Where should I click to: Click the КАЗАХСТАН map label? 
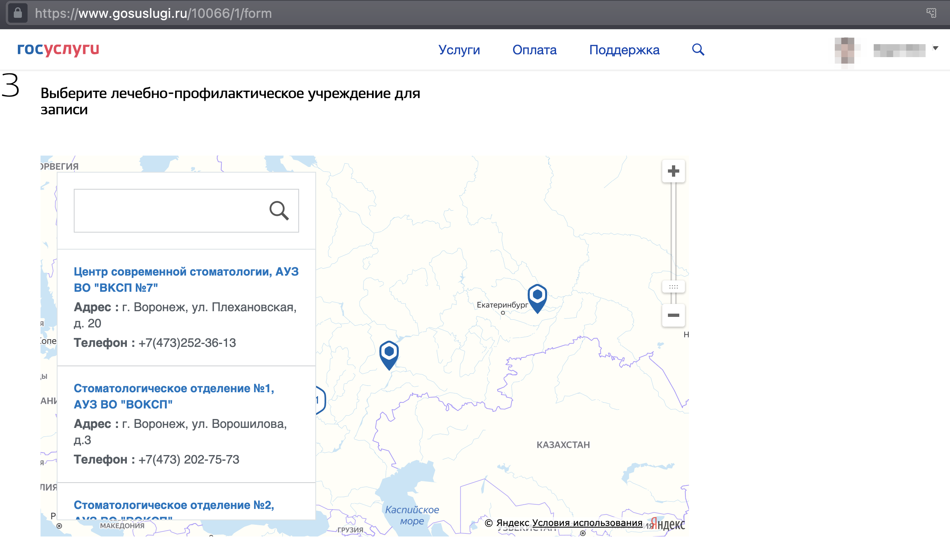click(x=563, y=445)
